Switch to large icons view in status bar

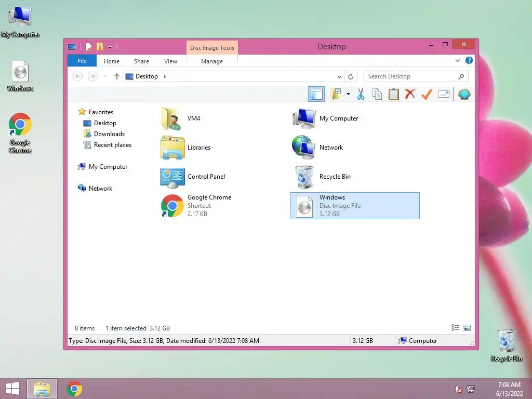pos(467,328)
